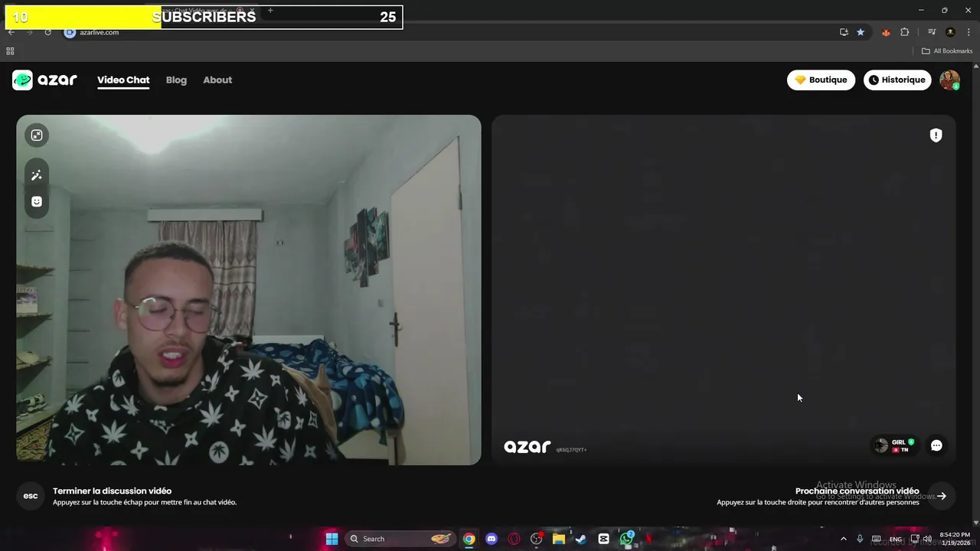Open the Historique history list
Viewport: 980px width, 551px height.
point(897,80)
